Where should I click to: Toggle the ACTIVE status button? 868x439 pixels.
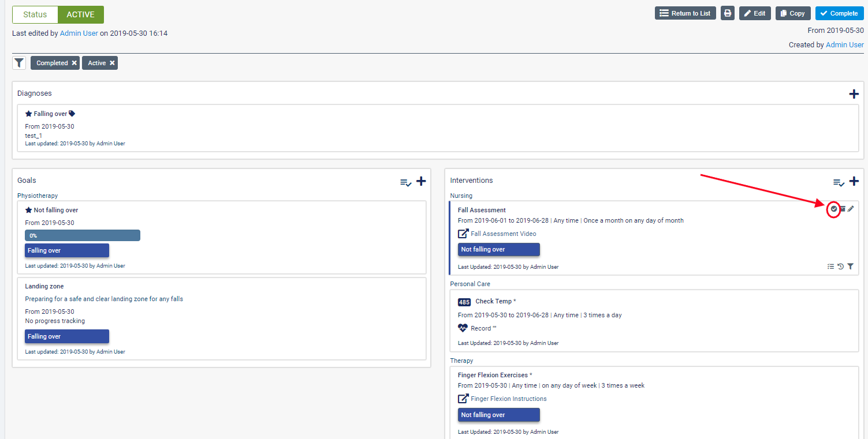(x=80, y=15)
